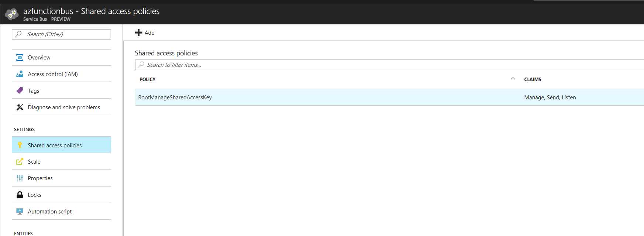Open the RootManageSharedAccessKey policy
The height and width of the screenshot is (236, 644).
175,98
